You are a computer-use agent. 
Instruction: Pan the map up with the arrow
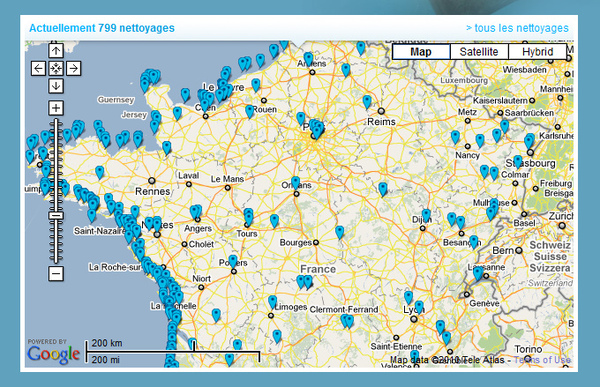coord(56,51)
